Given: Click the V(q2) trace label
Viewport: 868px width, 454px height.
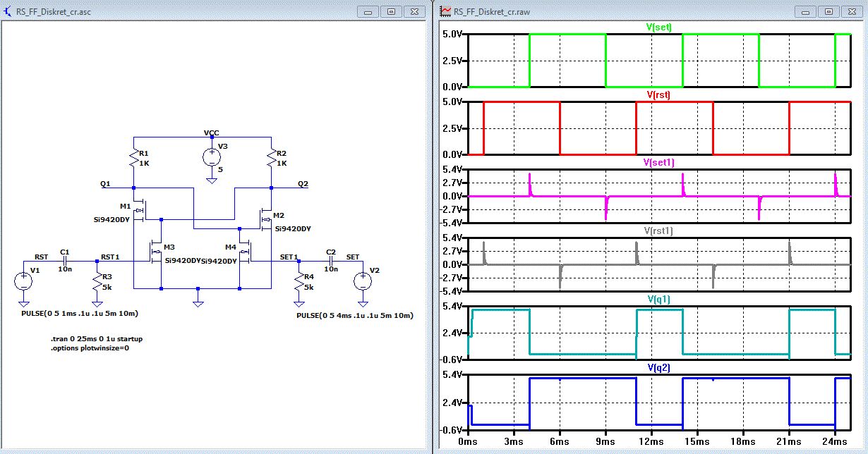Looking at the screenshot, I should tap(658, 367).
